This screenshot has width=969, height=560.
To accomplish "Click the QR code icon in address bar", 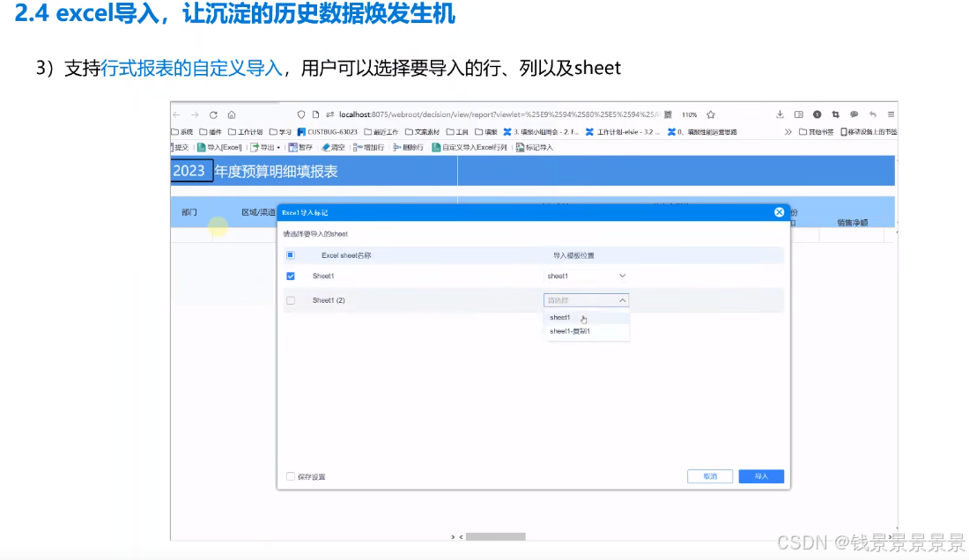I will pos(668,114).
